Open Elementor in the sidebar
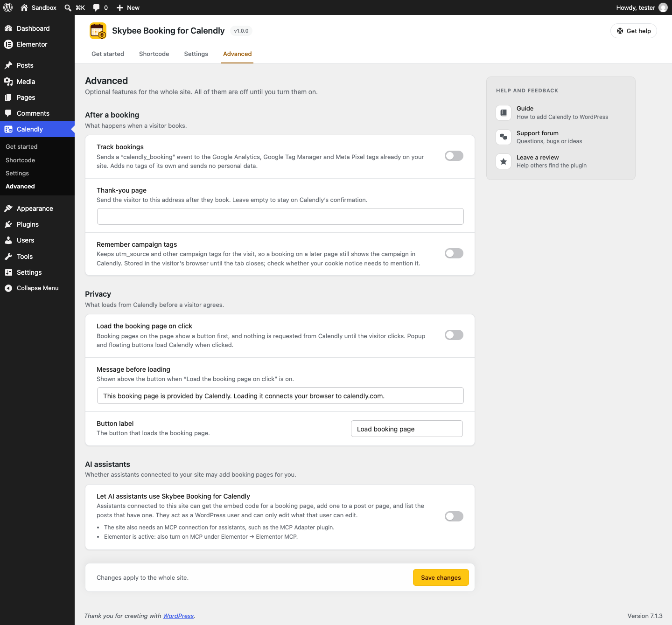 pos(37,44)
